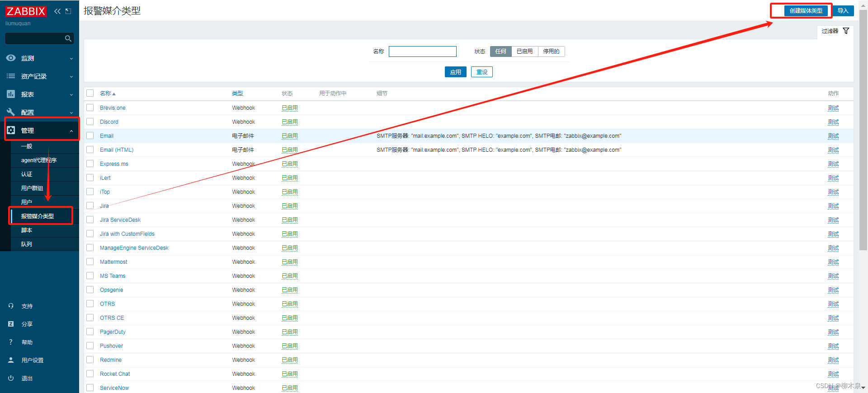868x393 pixels.
Task: Check the Brevis.one row checkbox
Action: point(90,108)
